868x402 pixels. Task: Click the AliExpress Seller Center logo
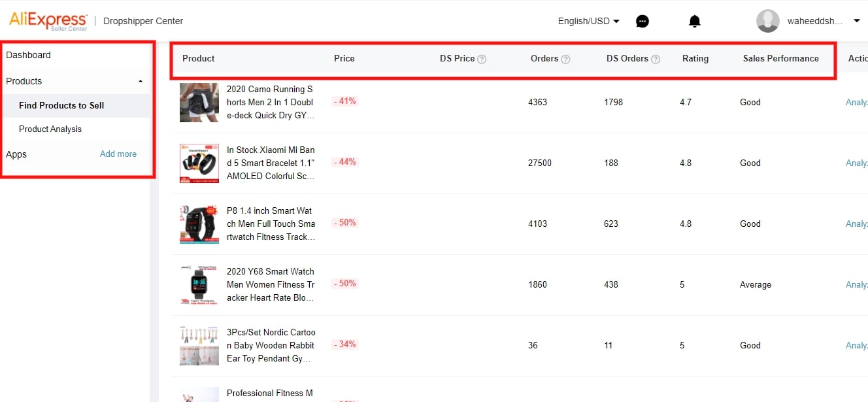pos(48,21)
